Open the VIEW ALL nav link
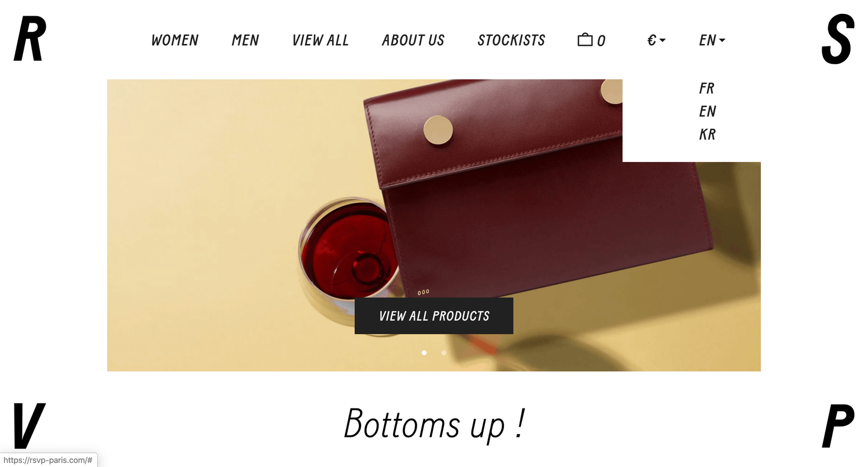This screenshot has height=467, width=868. click(321, 40)
